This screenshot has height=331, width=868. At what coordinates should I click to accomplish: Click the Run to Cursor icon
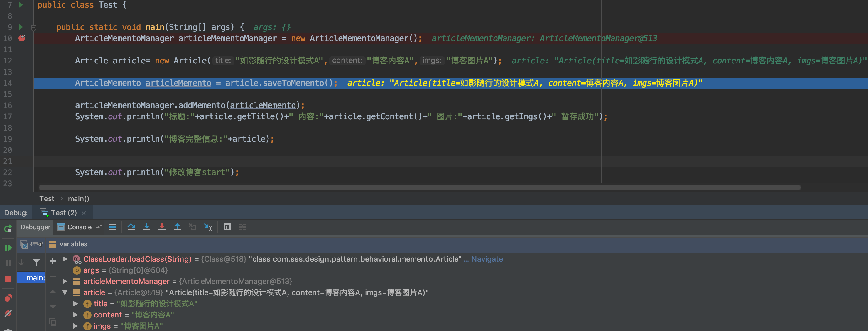pos(208,227)
